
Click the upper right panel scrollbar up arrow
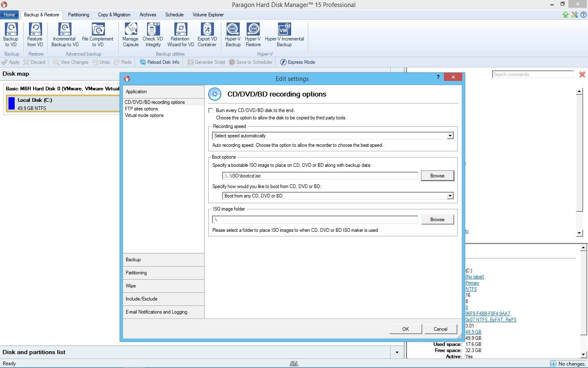pyautogui.click(x=579, y=92)
